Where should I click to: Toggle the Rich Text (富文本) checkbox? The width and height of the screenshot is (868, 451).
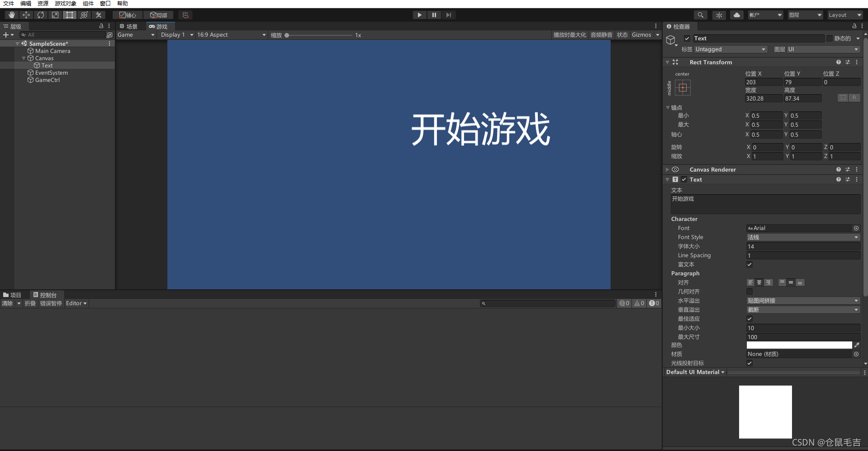tap(749, 264)
